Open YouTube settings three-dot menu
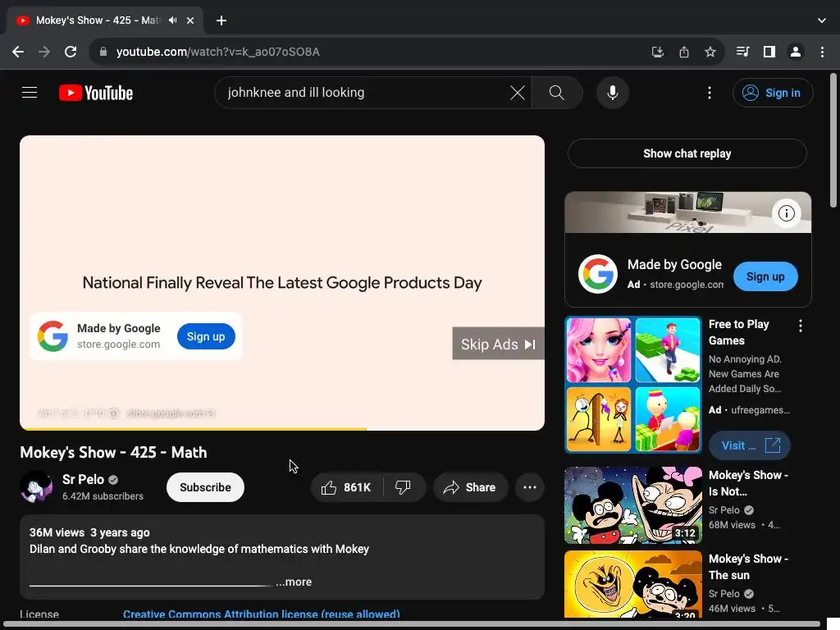840x630 pixels. click(x=710, y=93)
